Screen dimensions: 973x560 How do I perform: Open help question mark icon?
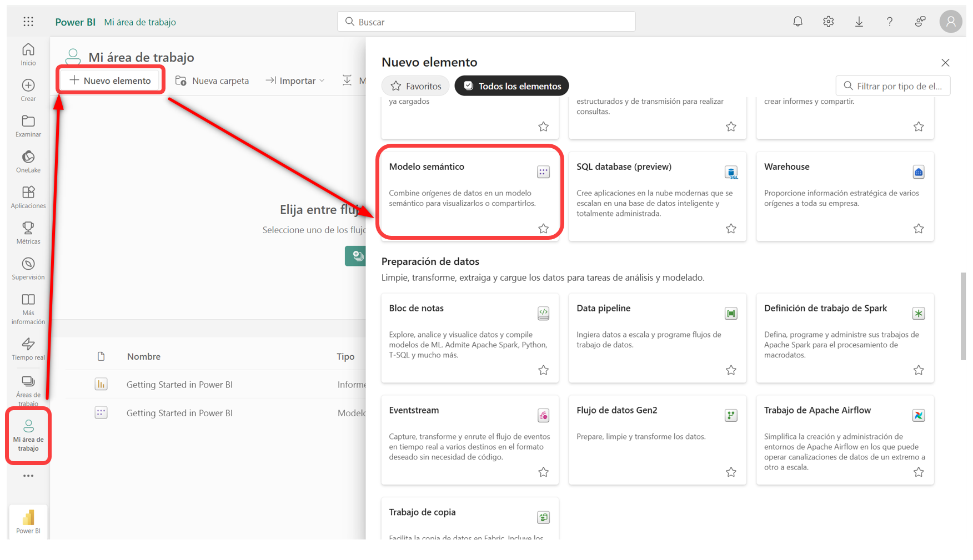(889, 22)
